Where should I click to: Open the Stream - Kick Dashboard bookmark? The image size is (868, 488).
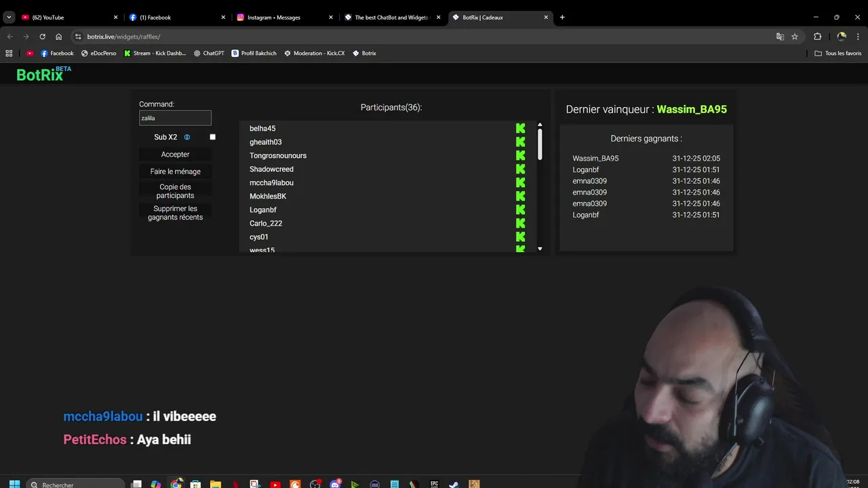(155, 53)
